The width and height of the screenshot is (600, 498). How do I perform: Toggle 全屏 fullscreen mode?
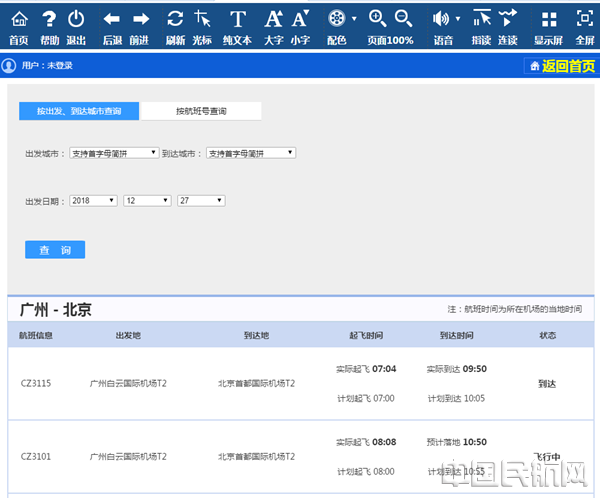584,20
